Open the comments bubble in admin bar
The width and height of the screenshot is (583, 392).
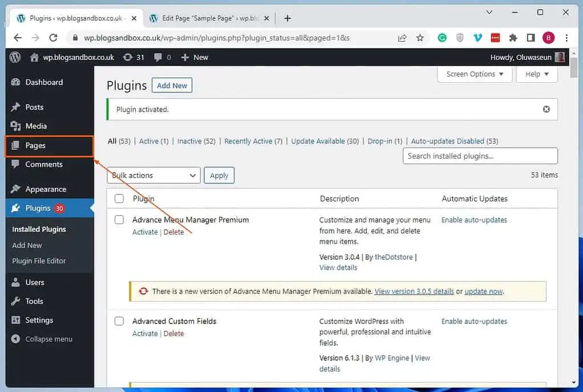pyautogui.click(x=157, y=57)
